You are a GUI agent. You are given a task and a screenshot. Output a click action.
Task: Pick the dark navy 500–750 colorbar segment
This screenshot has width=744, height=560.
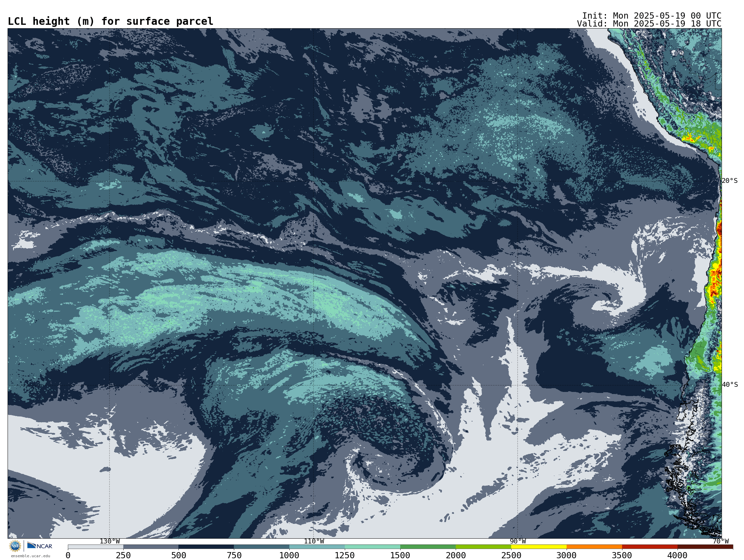pyautogui.click(x=206, y=547)
